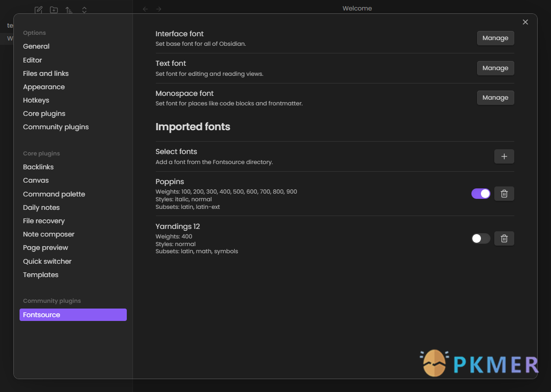551x392 pixels.
Task: Click the Imported fonts heading
Action: click(x=193, y=126)
